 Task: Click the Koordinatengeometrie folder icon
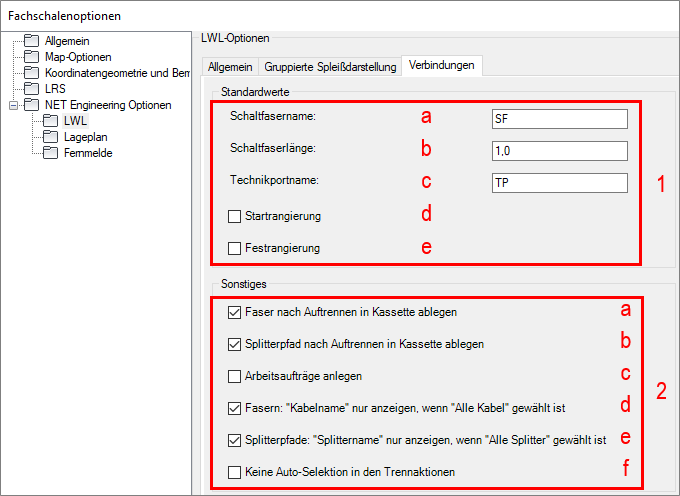pyautogui.click(x=31, y=73)
